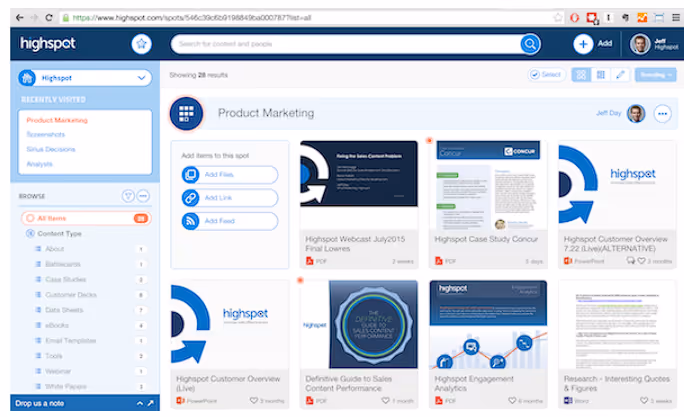Open Analysts in recently visited
684x417 pixels.
[40, 164]
